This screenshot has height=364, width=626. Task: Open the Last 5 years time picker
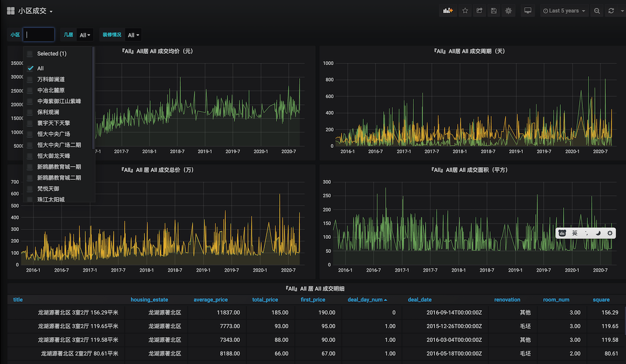564,11
